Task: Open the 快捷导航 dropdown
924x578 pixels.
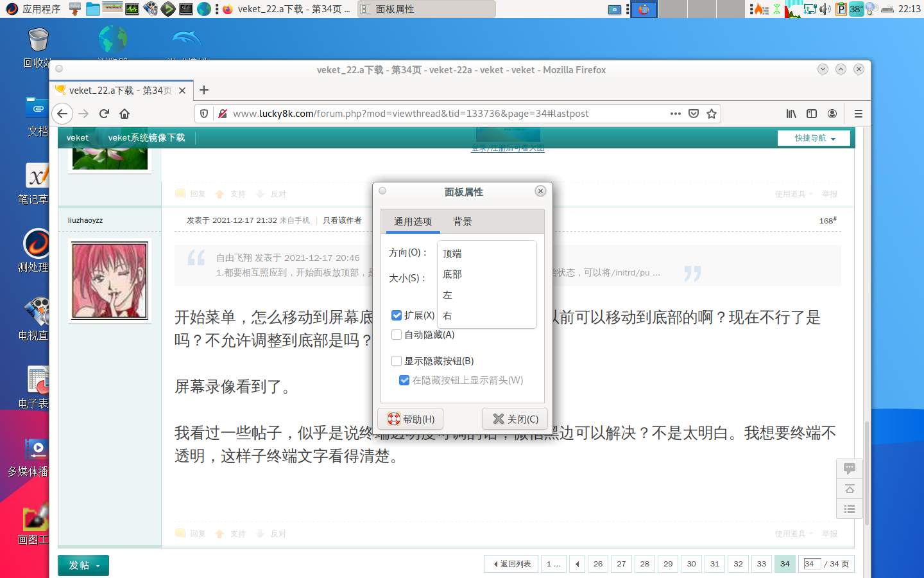Action: pos(814,138)
